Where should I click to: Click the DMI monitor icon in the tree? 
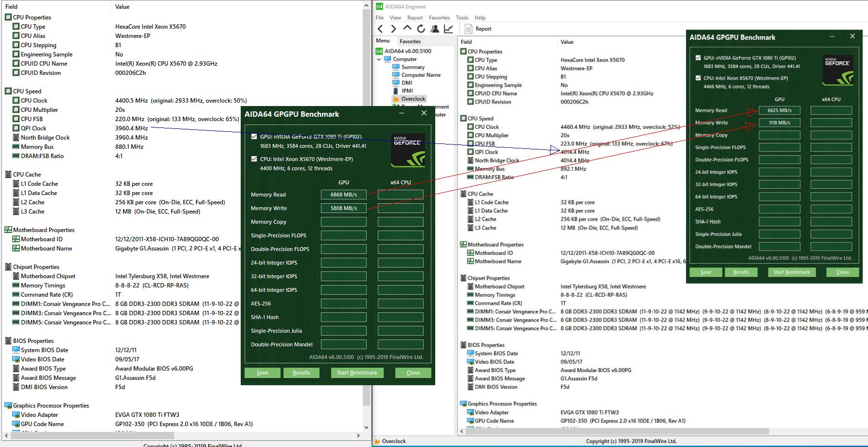click(396, 83)
